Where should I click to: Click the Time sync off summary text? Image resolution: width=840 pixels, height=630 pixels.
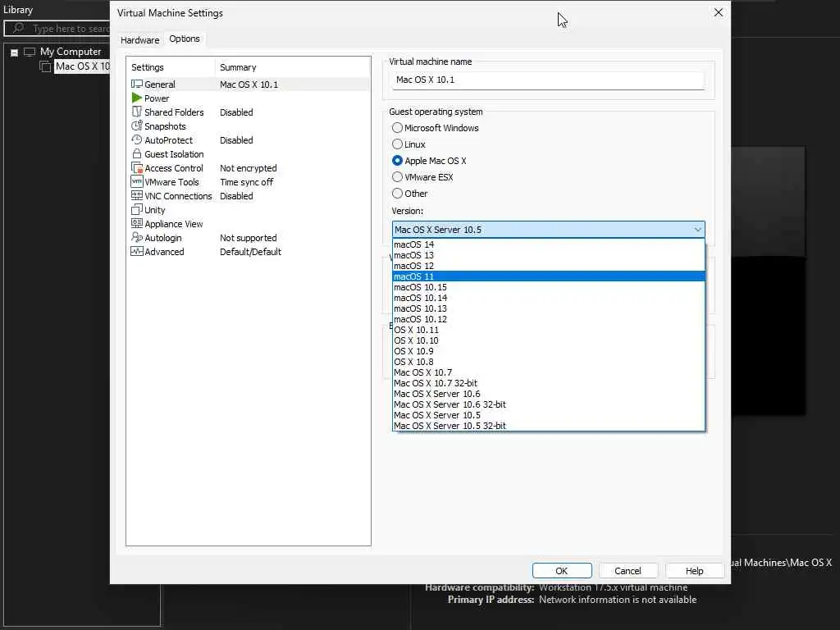(246, 182)
